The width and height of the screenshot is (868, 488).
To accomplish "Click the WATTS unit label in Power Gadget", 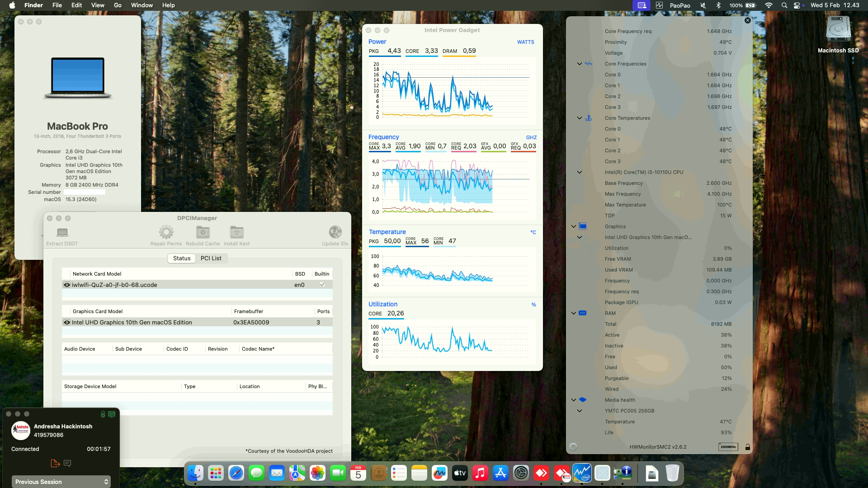I will [525, 42].
